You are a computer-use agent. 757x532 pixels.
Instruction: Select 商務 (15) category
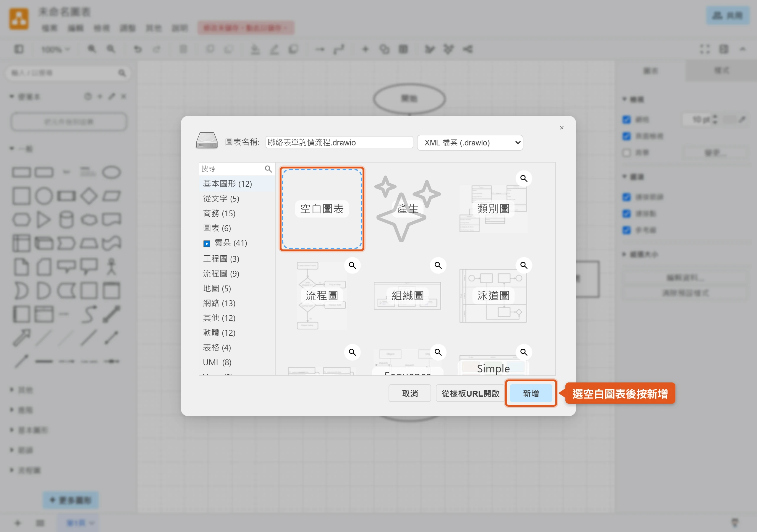237,213
